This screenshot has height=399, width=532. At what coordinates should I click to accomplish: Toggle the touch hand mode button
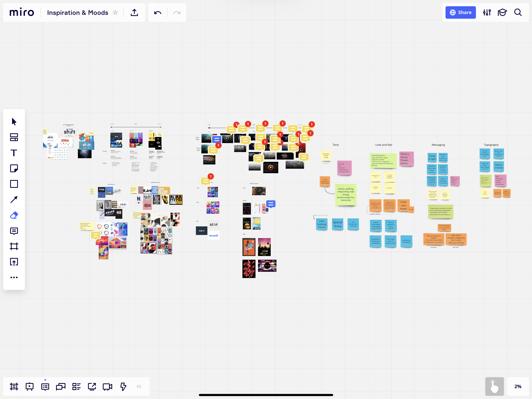pos(494,386)
